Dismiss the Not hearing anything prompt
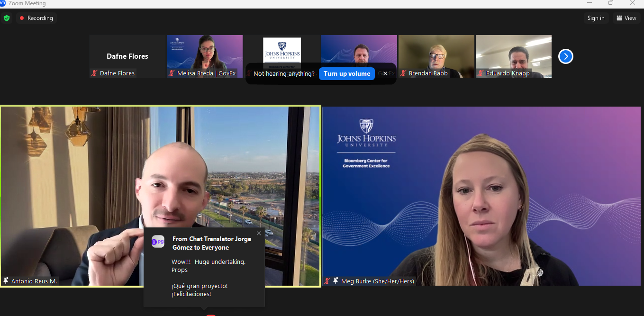644x316 pixels. [x=385, y=73]
